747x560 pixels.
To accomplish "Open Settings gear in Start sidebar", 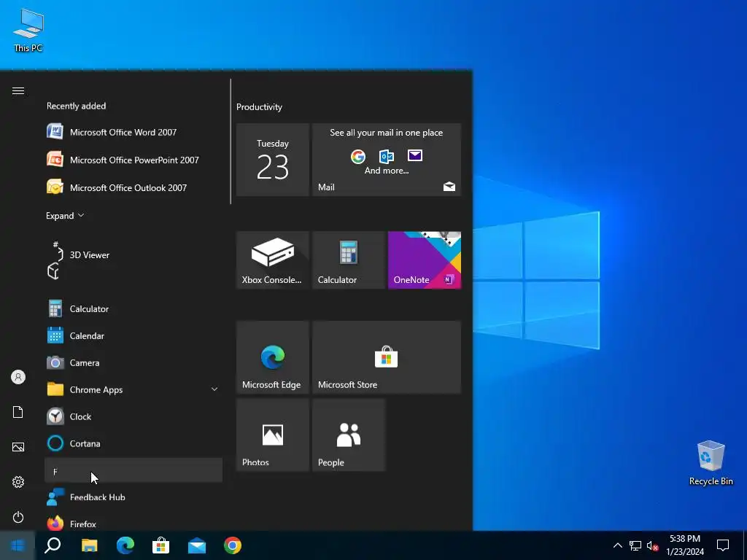I will [x=18, y=482].
